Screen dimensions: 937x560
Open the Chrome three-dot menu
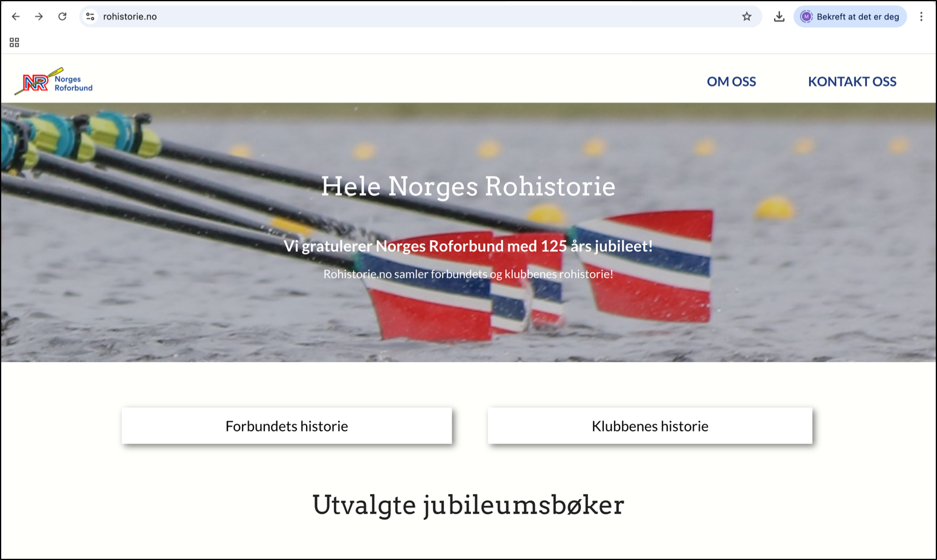(x=921, y=17)
